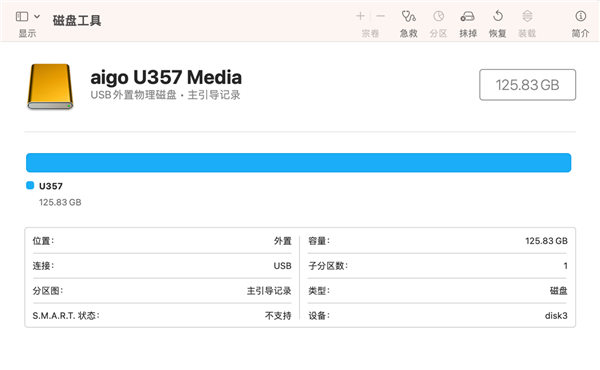Screen dimensions: 600x370
Task: Select the '不支持' S.M.A.R.T. value
Action: click(x=278, y=316)
